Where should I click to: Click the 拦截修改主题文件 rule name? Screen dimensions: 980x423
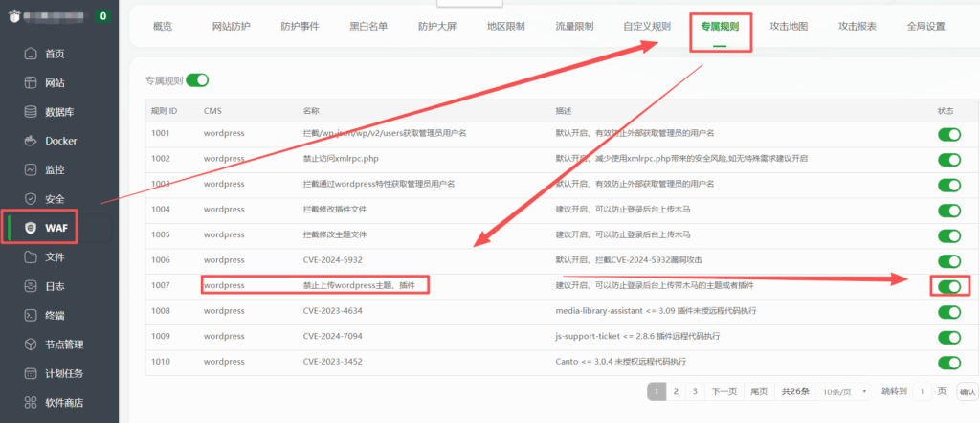coord(334,234)
